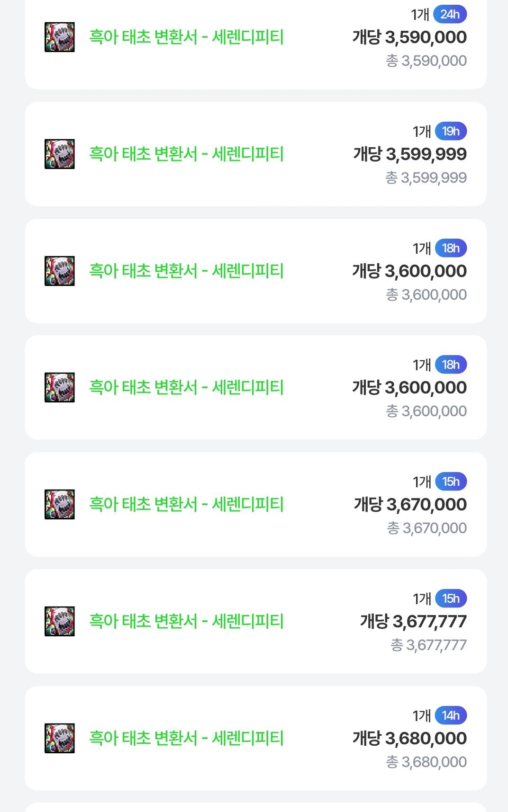Click the 14h time badge
The height and width of the screenshot is (812, 508).
[451, 715]
